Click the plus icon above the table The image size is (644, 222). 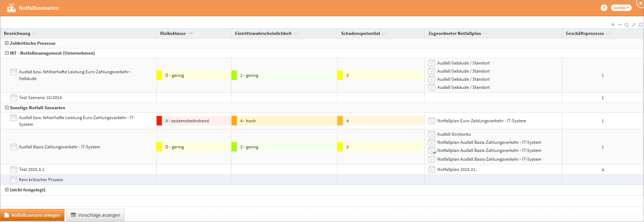coord(613,25)
